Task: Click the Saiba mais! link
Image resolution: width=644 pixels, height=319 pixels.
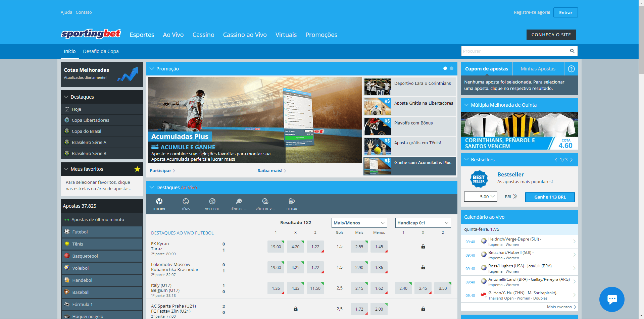Action: [x=272, y=170]
